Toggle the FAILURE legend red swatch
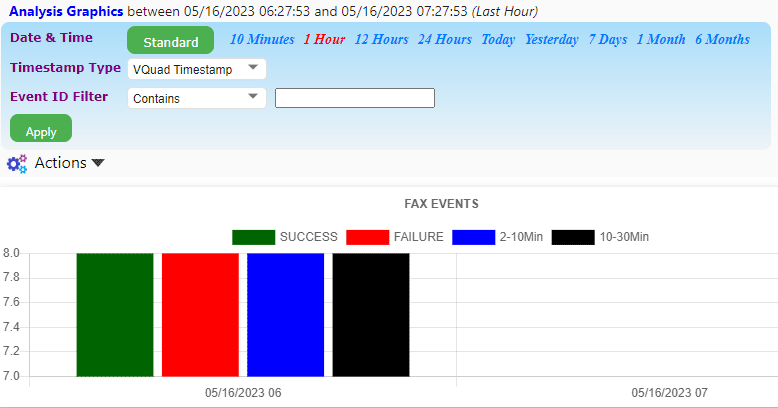The image size is (778, 408). point(367,237)
